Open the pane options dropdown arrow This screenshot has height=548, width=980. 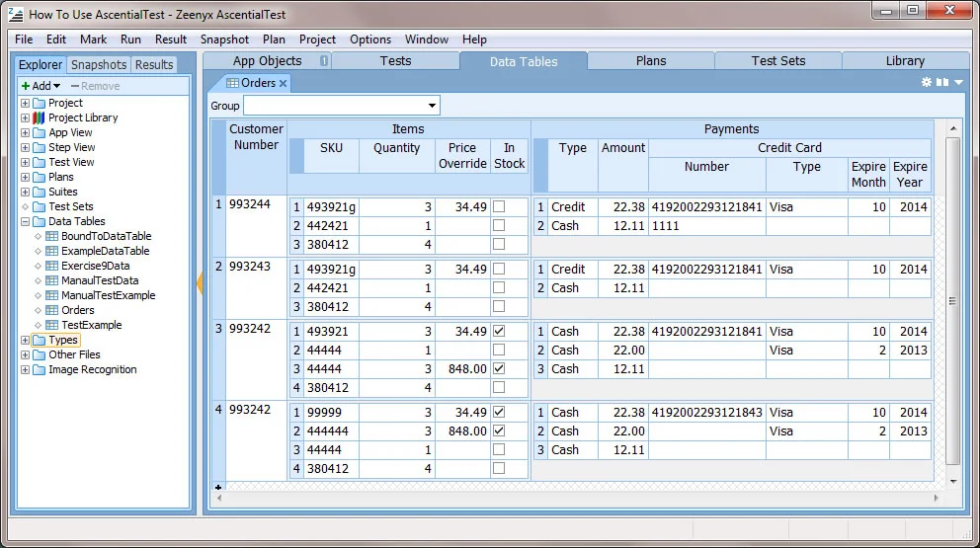click(x=958, y=83)
